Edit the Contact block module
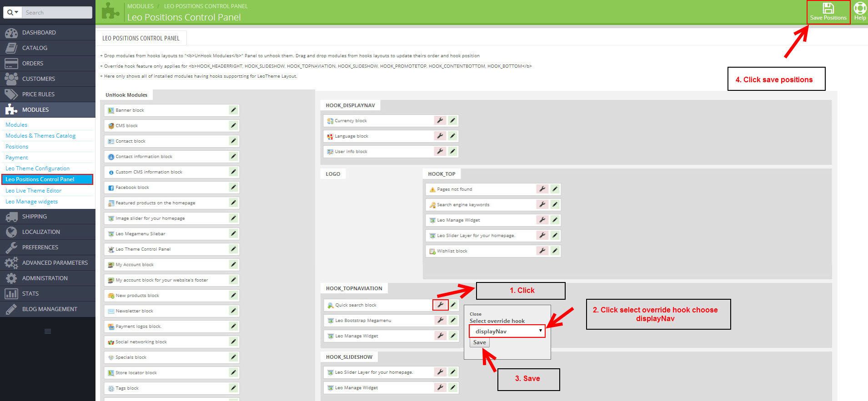Screen dimensions: 868x401 click(233, 141)
